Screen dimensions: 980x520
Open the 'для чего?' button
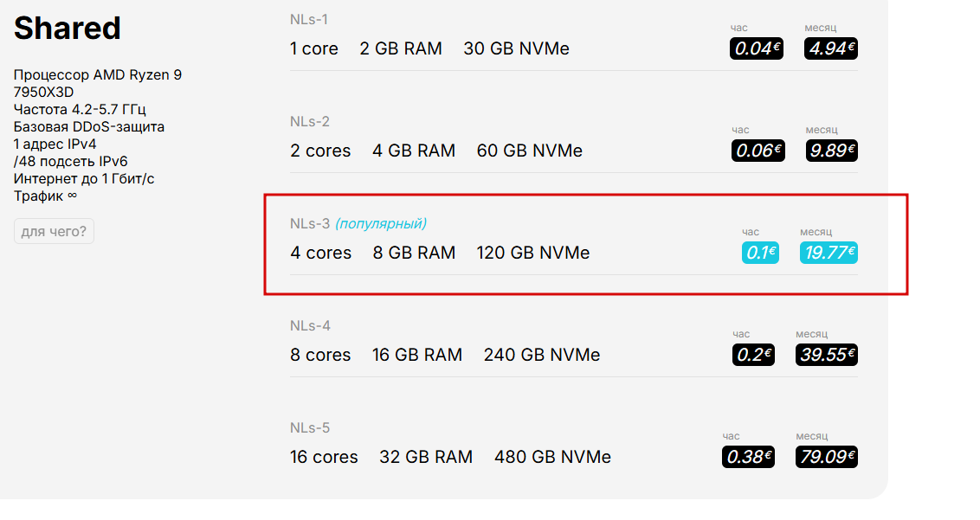pos(54,231)
